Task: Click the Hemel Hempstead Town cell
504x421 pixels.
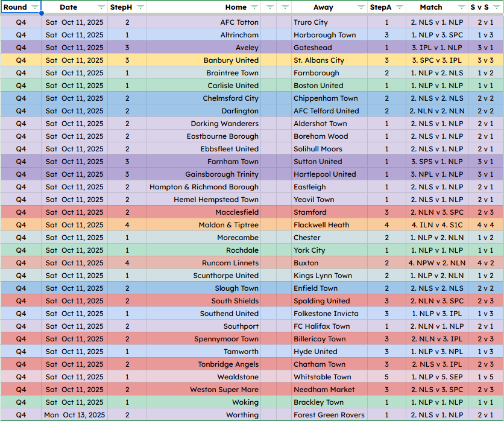Action: (204, 200)
